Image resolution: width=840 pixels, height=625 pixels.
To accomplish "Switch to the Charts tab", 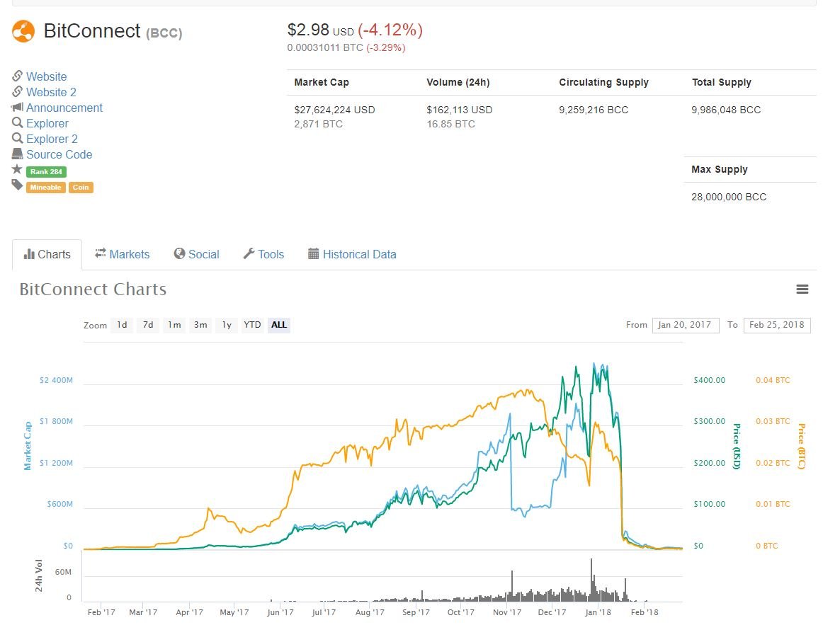I will coord(47,254).
